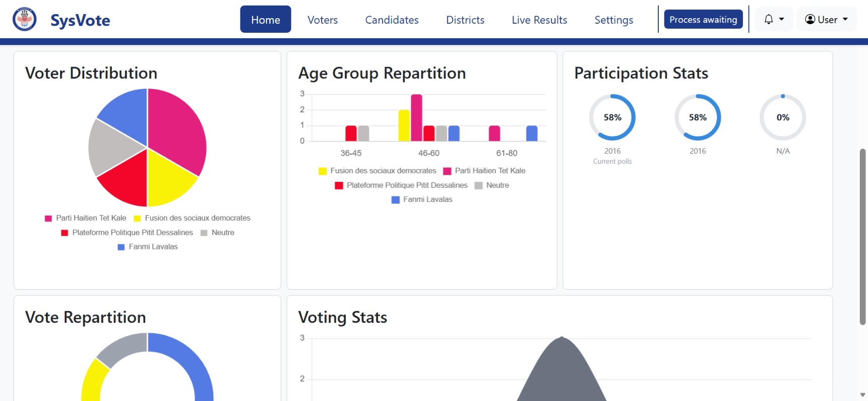Toggle Fanmi Lavalas in Age Group legend
The height and width of the screenshot is (401, 868).
coord(422,199)
